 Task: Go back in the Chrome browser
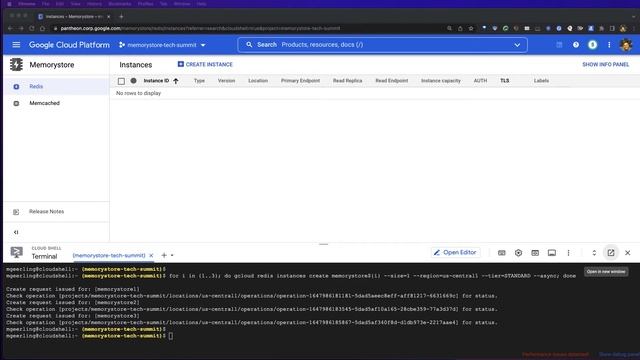coord(10,29)
